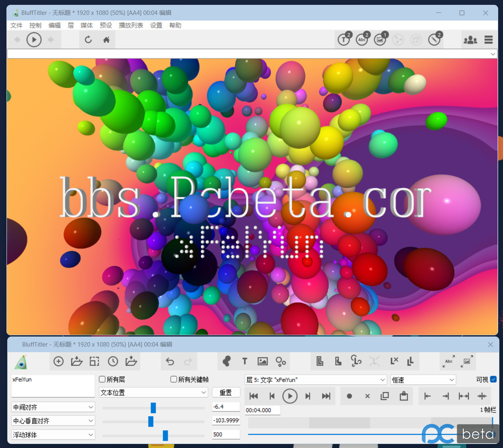Open the 浮动球体 style dropdown

click(53, 435)
